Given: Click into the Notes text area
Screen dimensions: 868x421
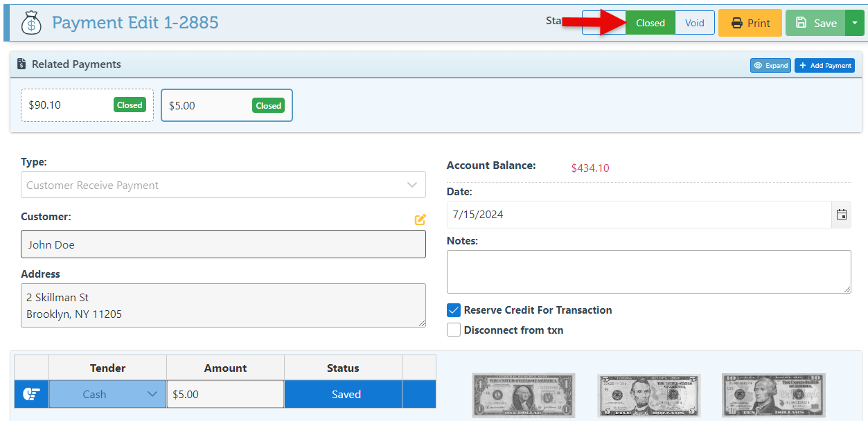Looking at the screenshot, I should (648, 271).
